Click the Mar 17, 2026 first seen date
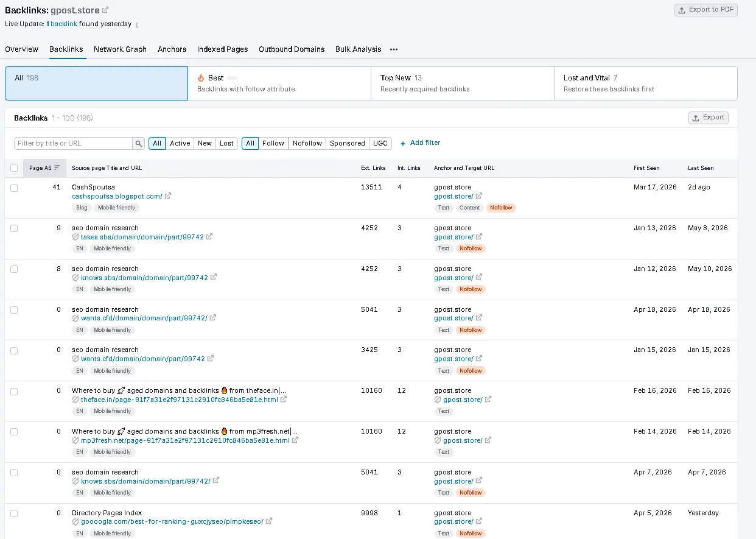 [655, 188]
